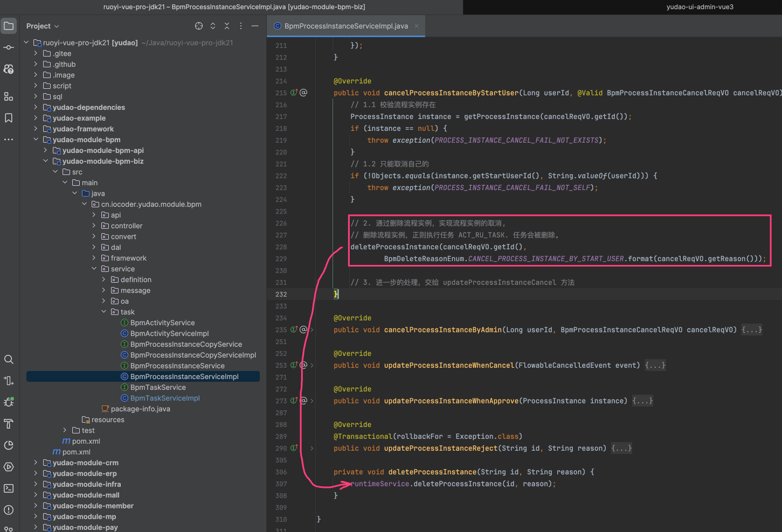Collapse the task package folder
This screenshot has width=782, height=532.
104,312
